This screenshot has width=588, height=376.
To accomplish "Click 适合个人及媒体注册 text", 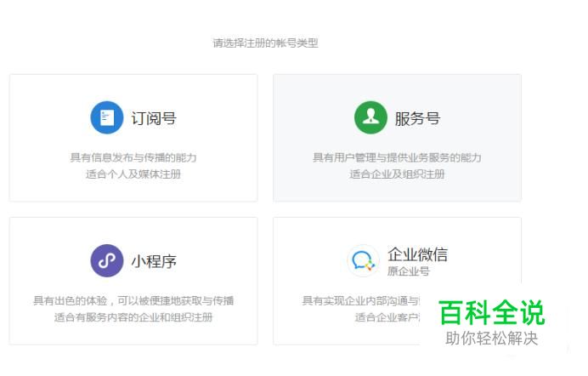I will click(133, 174).
